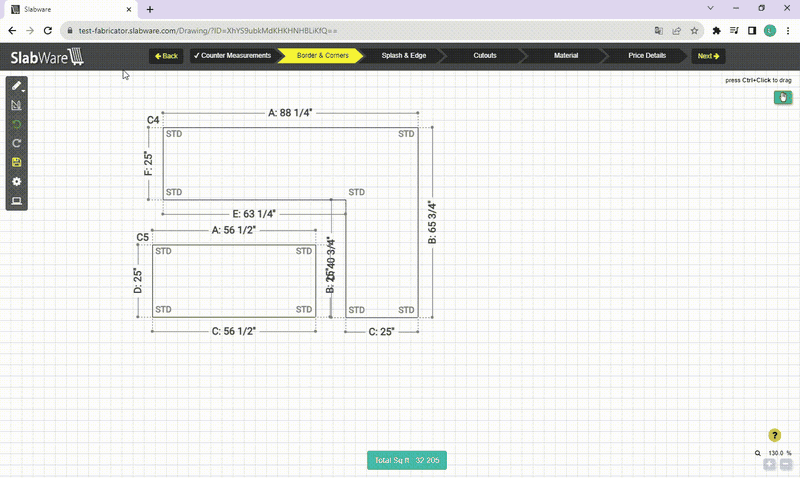Click the yellow Next button
800x478 pixels.
708,56
